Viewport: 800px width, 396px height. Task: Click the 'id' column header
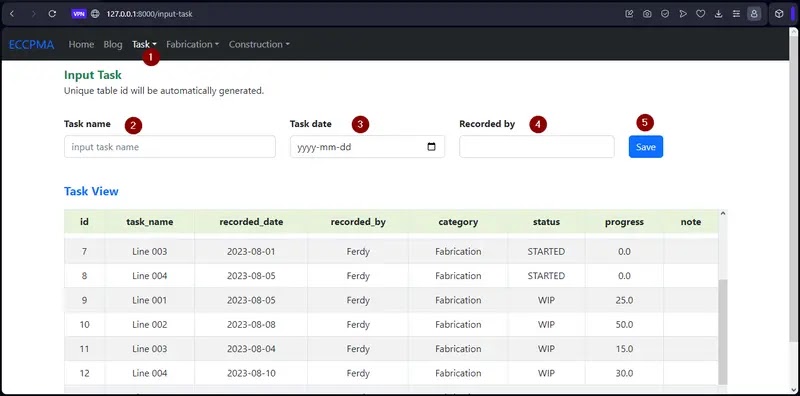tap(85, 222)
